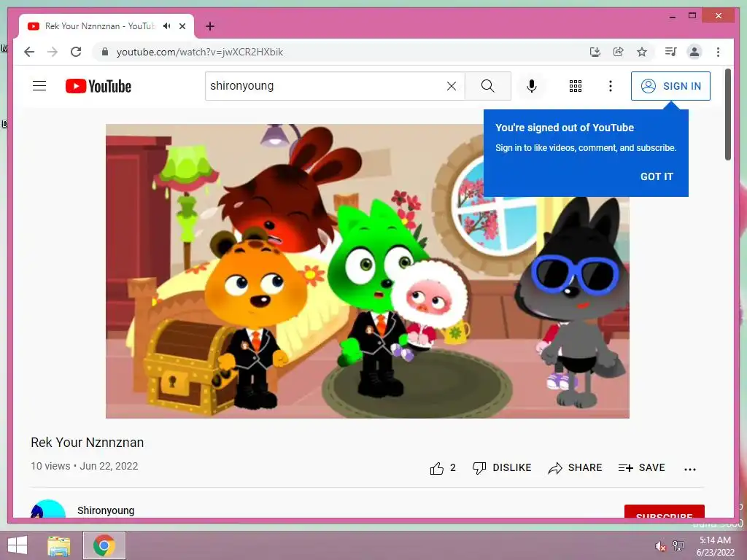Open more actions ellipsis under video
Screen dimensions: 747x560
pos(690,470)
